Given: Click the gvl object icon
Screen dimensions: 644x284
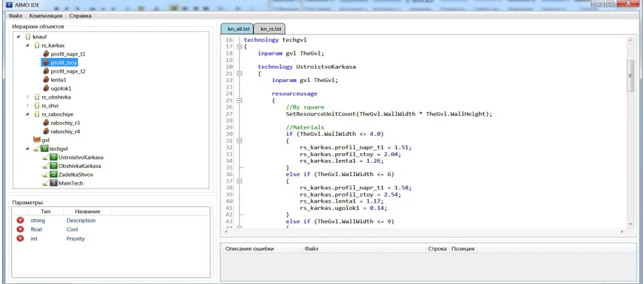Looking at the screenshot, I should tap(37, 140).
